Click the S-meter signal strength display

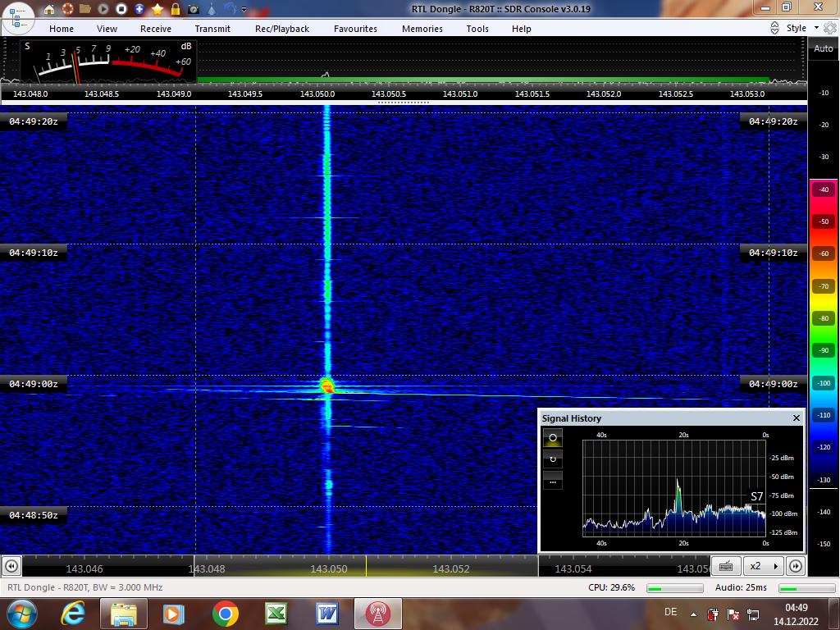109,62
